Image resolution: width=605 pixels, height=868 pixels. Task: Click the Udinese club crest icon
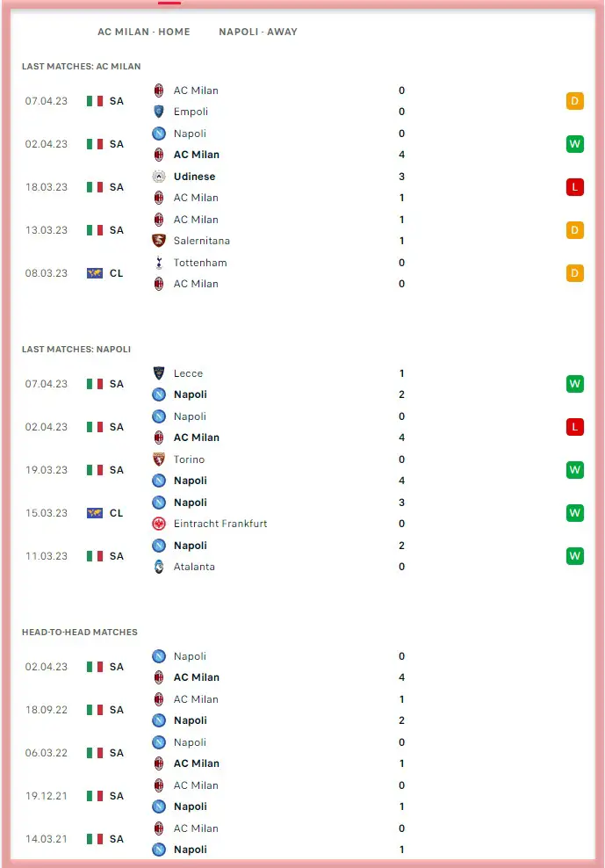coord(159,177)
